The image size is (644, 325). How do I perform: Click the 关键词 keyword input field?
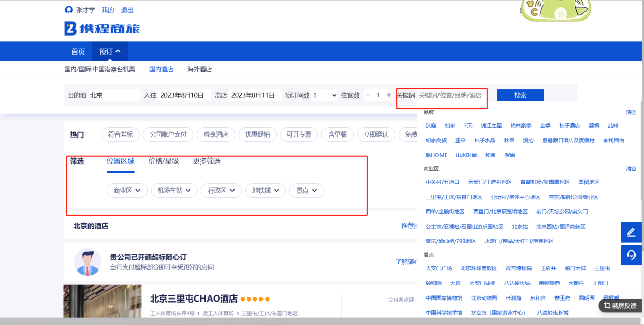(452, 95)
